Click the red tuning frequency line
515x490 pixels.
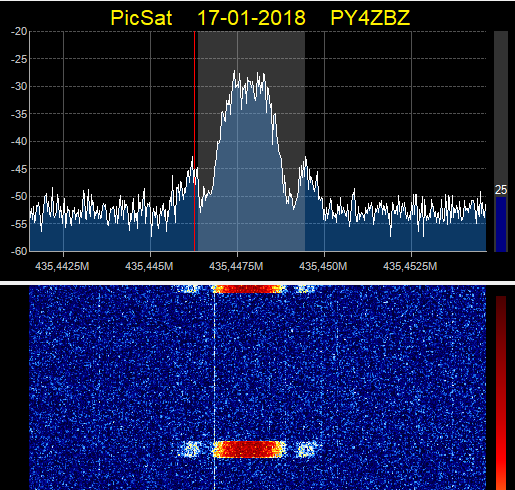click(x=194, y=141)
